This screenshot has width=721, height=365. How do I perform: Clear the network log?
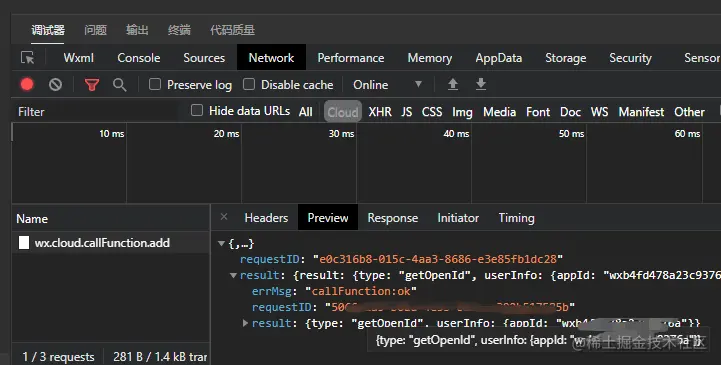tap(55, 85)
